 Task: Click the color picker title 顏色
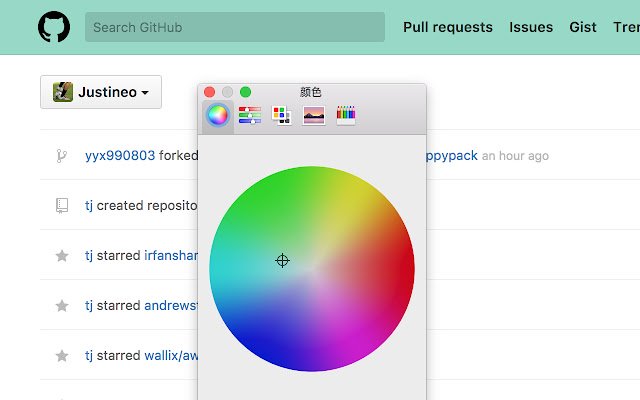coord(311,92)
